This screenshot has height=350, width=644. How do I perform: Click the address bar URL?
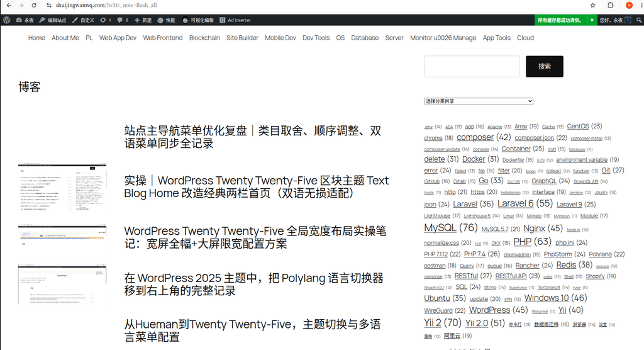coord(106,5)
